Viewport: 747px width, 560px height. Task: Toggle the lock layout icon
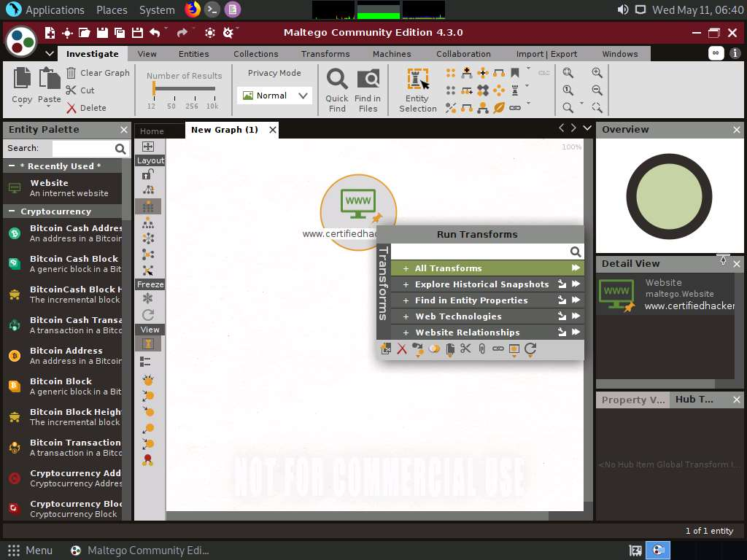point(148,174)
